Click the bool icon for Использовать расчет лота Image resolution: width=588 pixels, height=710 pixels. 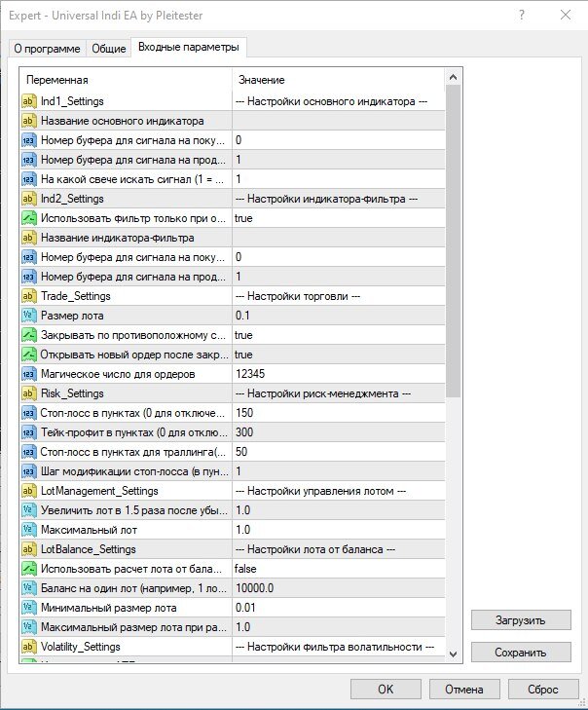click(x=28, y=568)
